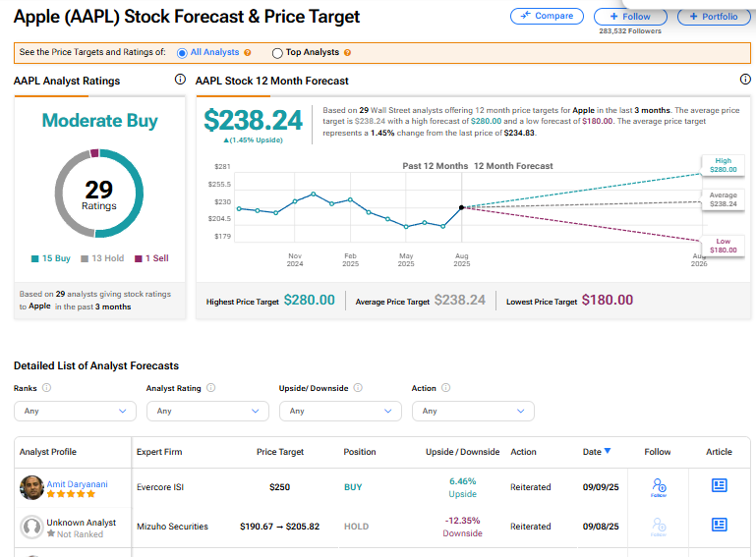Expand the Upside/Downside dropdown
Viewport: 756px width, 557px height.
pyautogui.click(x=340, y=411)
